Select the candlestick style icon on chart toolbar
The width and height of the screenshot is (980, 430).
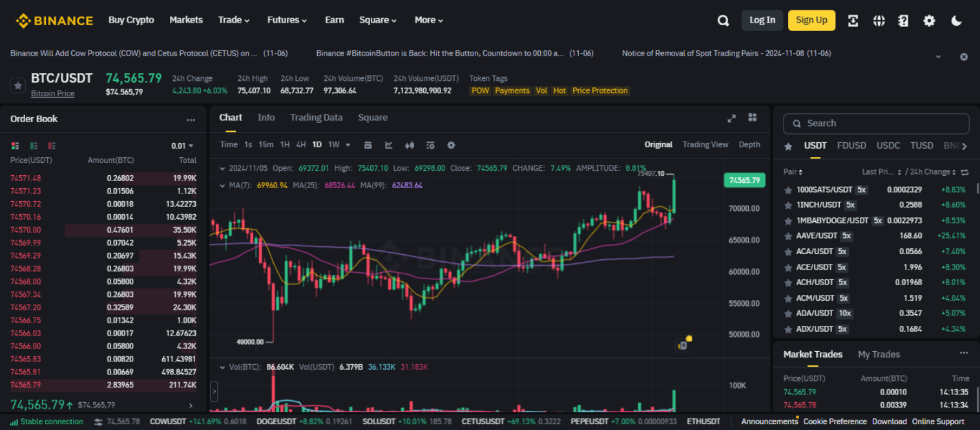tap(410, 145)
